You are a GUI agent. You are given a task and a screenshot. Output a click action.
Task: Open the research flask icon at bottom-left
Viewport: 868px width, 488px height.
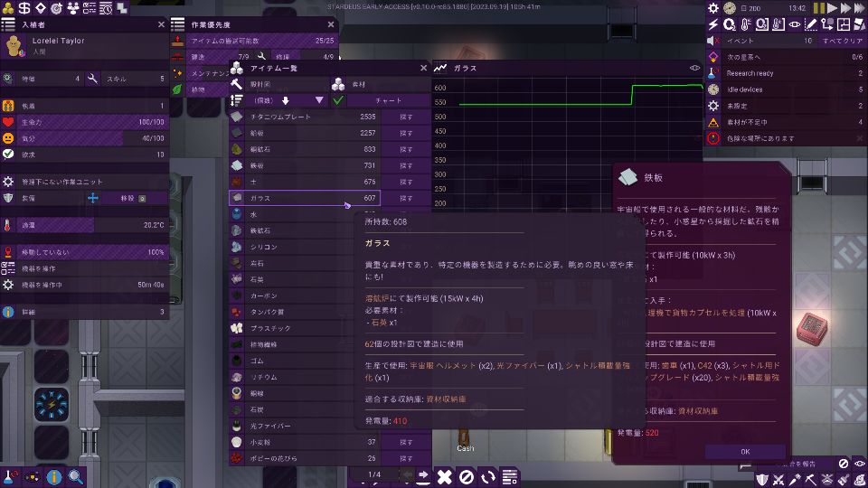click(9, 476)
